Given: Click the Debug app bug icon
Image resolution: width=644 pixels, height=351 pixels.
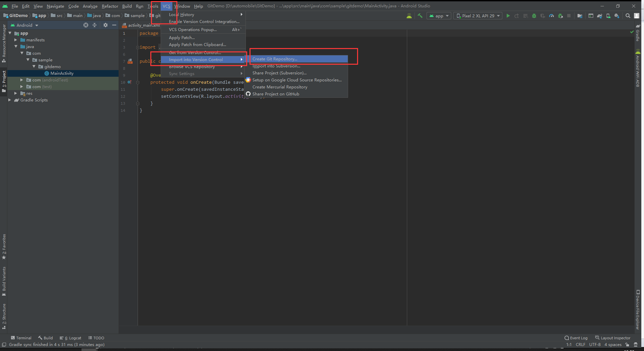Looking at the screenshot, I should coord(534,16).
